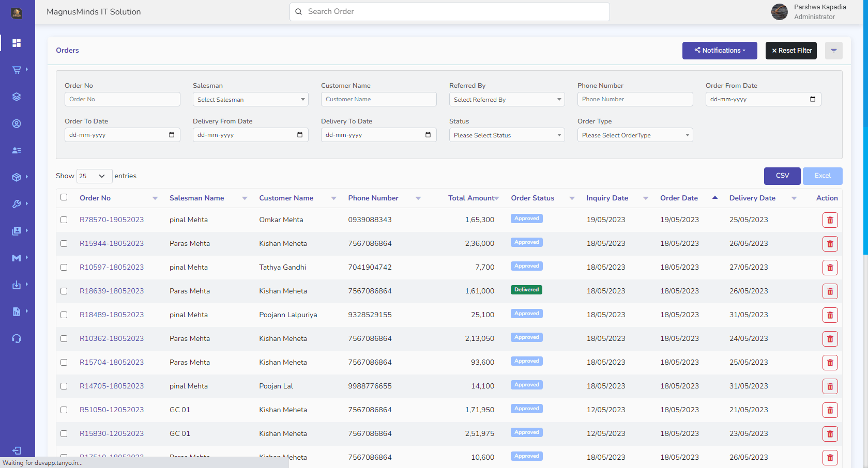Export orders using the CSV button
Screen dimensions: 868x468
[782, 176]
